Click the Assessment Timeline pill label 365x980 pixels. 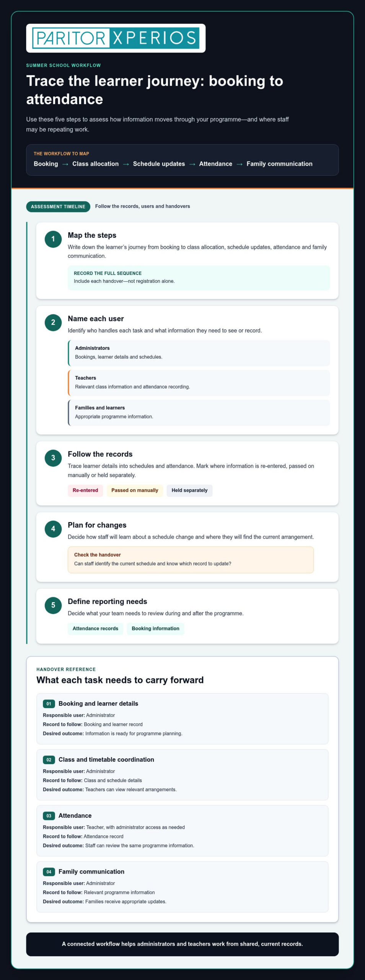click(x=58, y=207)
